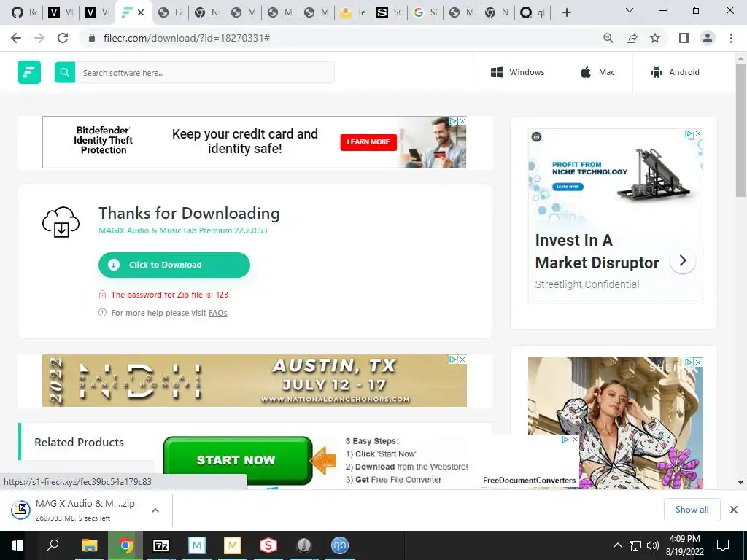Image resolution: width=747 pixels, height=560 pixels.
Task: Click the ad's next arrow circle
Action: point(683,260)
